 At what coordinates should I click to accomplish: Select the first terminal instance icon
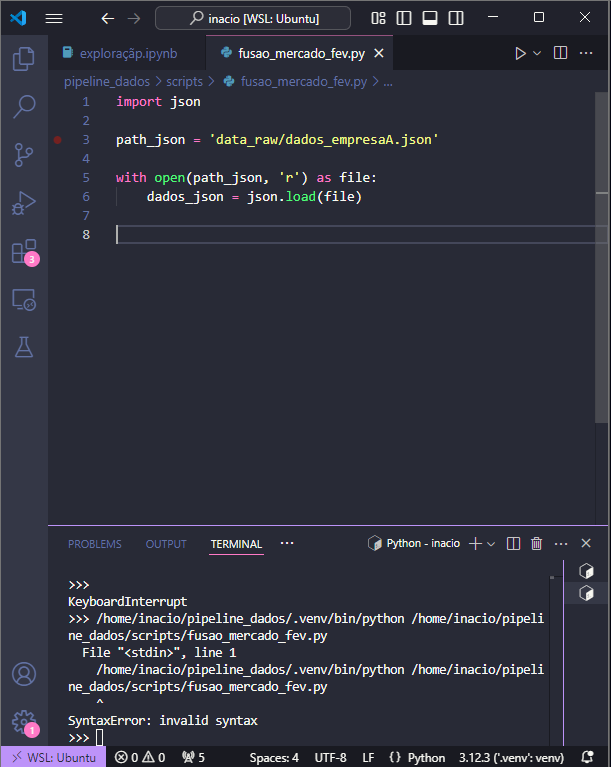click(586, 570)
